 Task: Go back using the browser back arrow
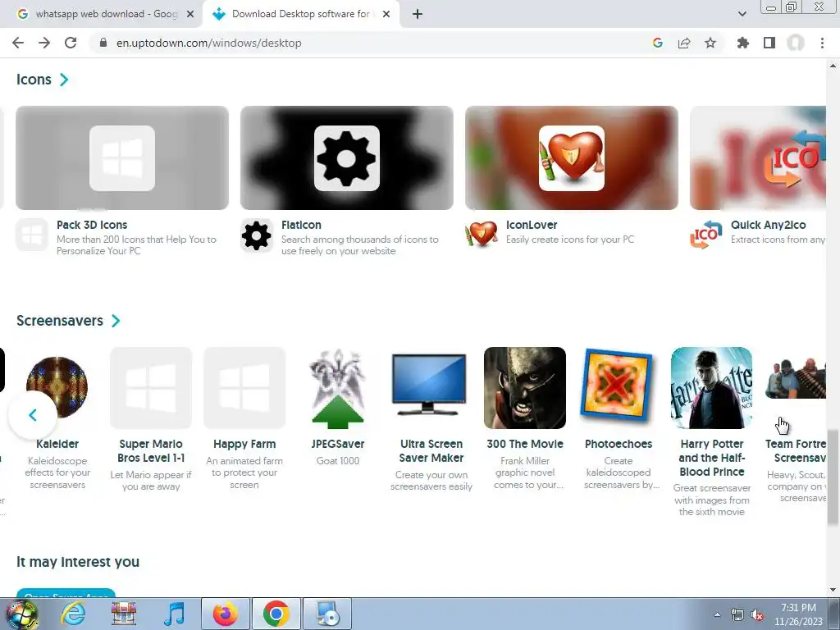(18, 43)
